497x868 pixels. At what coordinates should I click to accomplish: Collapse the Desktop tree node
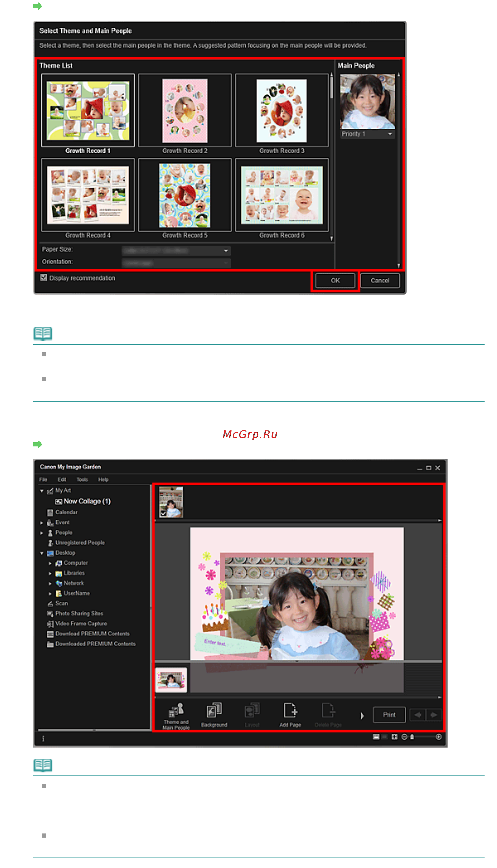42,553
